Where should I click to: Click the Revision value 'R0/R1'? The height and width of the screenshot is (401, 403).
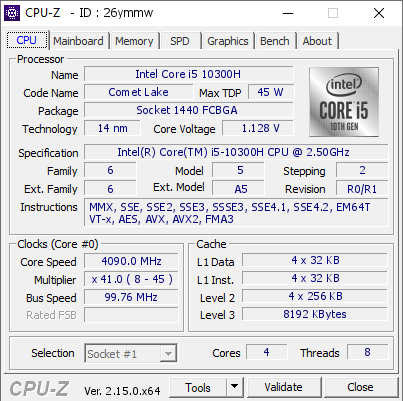tap(362, 189)
